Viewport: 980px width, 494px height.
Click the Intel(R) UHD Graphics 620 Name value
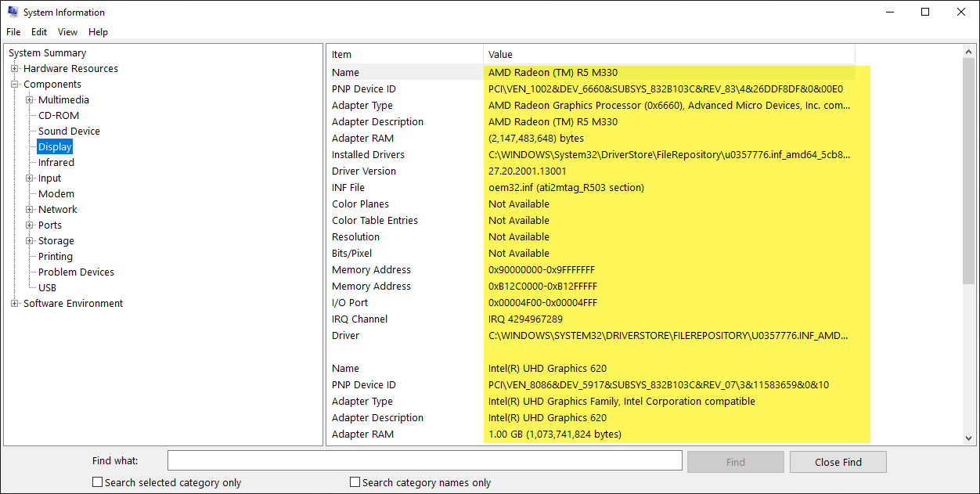547,368
